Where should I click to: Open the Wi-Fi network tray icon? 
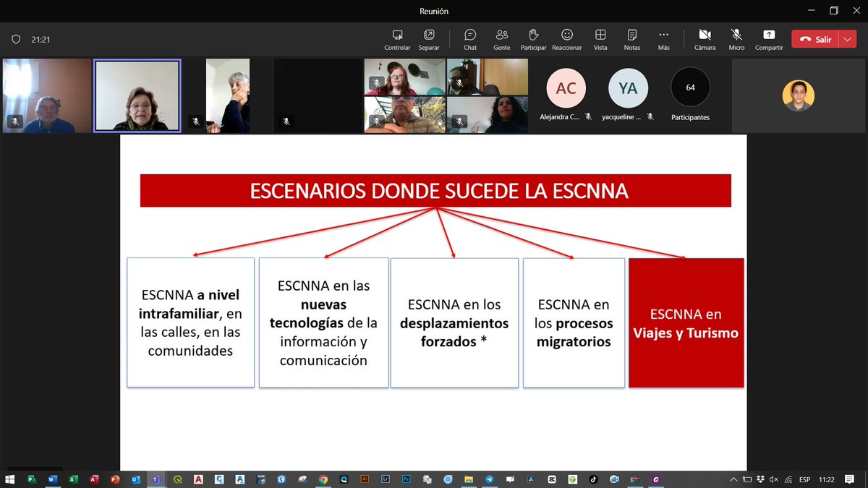coord(788,479)
